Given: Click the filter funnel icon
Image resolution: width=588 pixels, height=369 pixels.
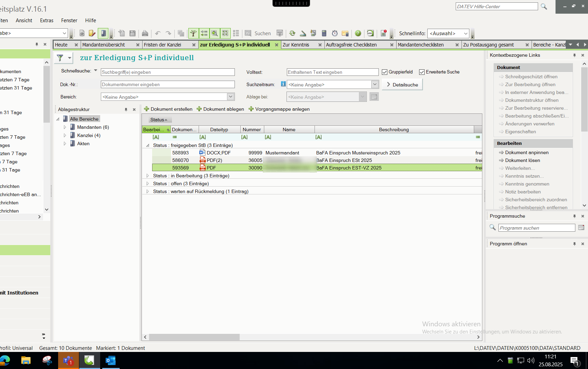Looking at the screenshot, I should coord(60,58).
